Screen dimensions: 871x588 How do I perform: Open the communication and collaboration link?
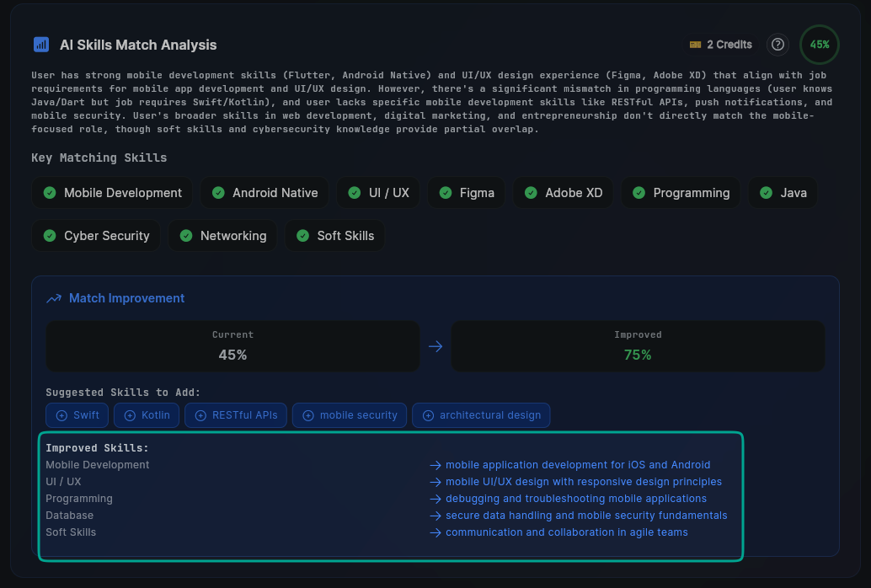[569, 532]
